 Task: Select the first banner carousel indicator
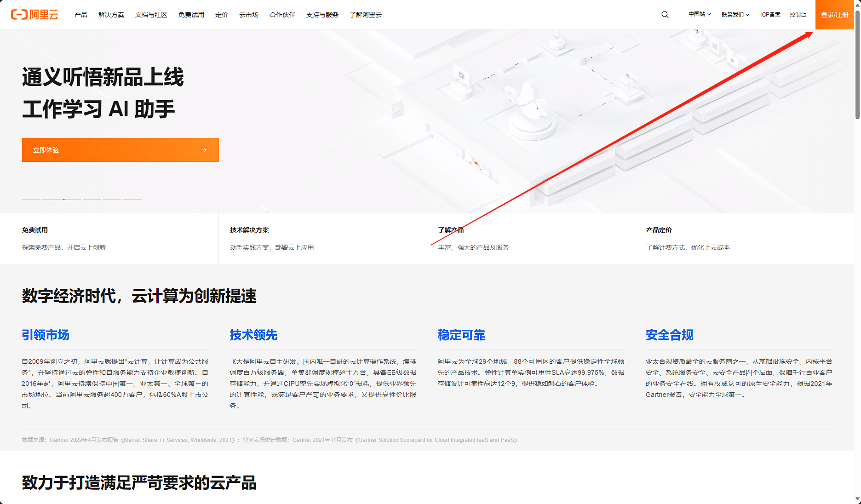pyautogui.click(x=31, y=199)
